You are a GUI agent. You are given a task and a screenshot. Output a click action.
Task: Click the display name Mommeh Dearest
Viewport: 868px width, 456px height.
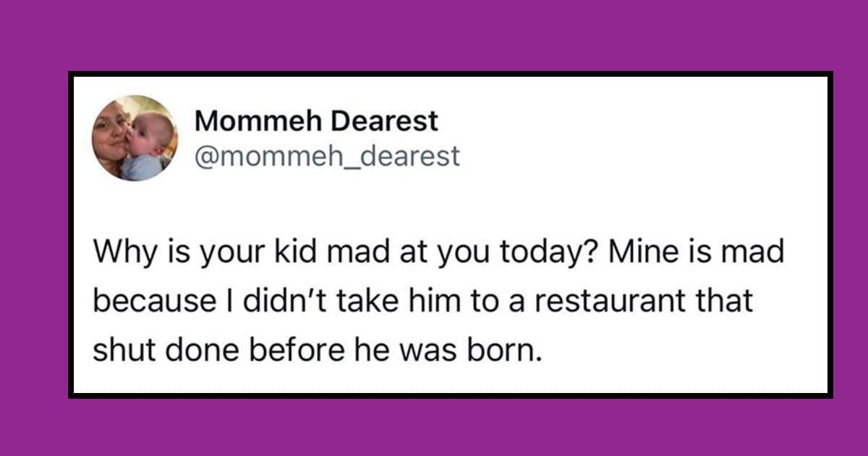coord(317,122)
